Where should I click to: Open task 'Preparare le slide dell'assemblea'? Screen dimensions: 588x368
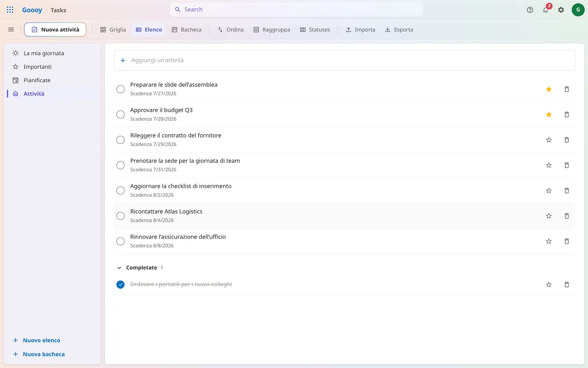click(174, 85)
